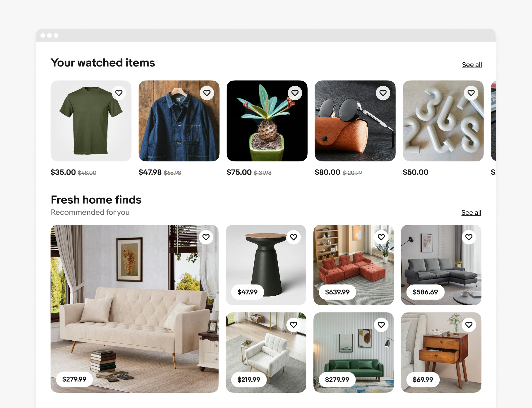The height and width of the screenshot is (408, 532).
Task: Save the green sofa via heart icon
Action: pyautogui.click(x=381, y=325)
